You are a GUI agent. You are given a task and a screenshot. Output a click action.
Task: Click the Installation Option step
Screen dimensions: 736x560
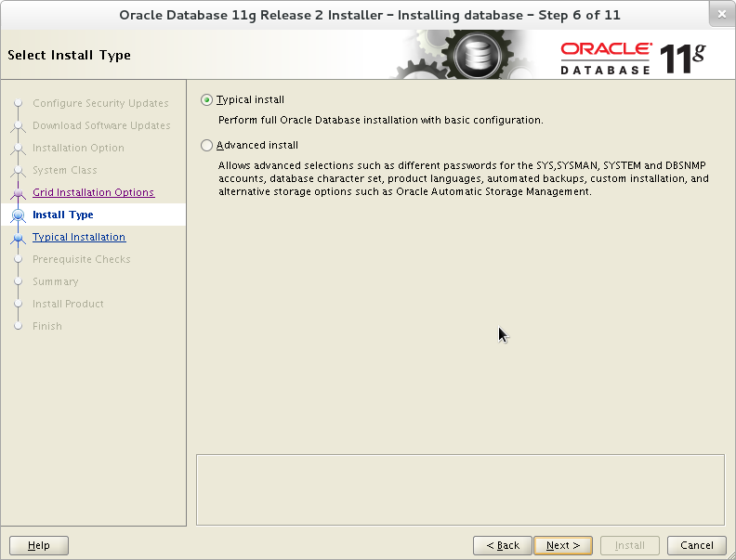tap(78, 148)
